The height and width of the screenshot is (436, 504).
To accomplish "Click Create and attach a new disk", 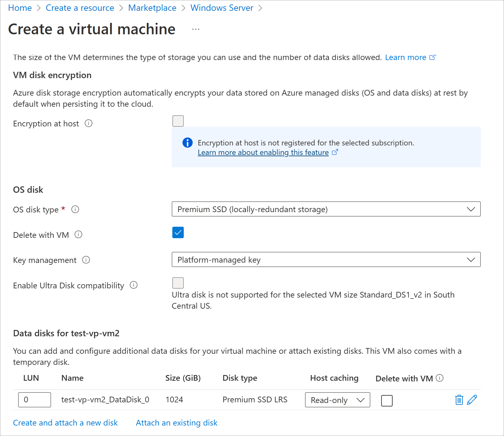I will pyautogui.click(x=65, y=423).
